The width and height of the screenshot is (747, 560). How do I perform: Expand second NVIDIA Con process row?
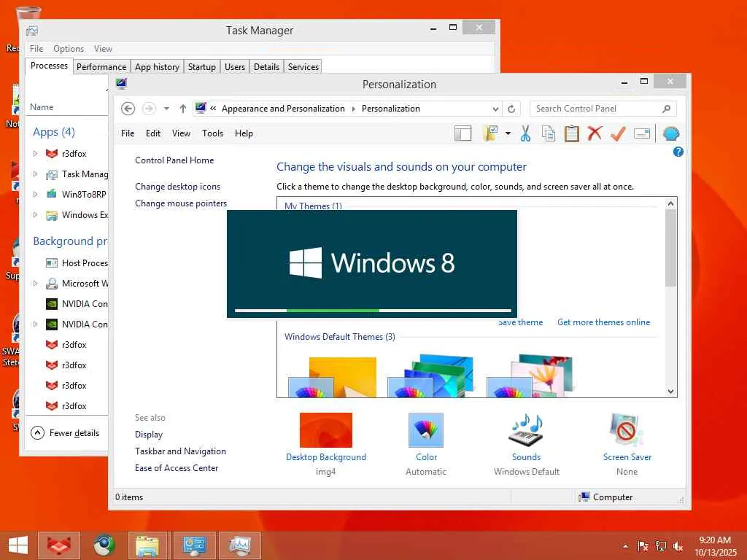[35, 324]
